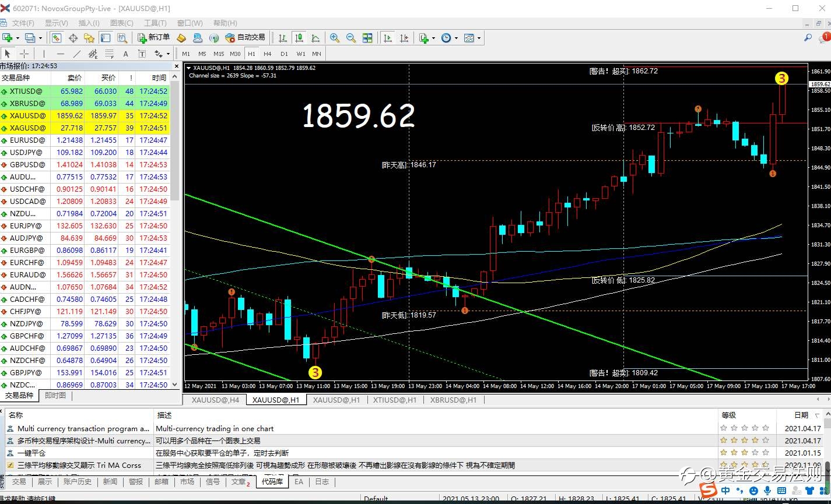Click the Sogou input method S icon
831x504 pixels.
[x=707, y=489]
